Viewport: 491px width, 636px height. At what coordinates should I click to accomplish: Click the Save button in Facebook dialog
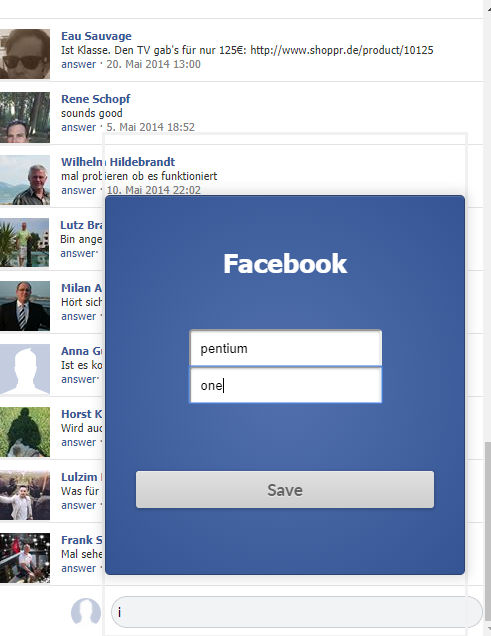(x=285, y=490)
